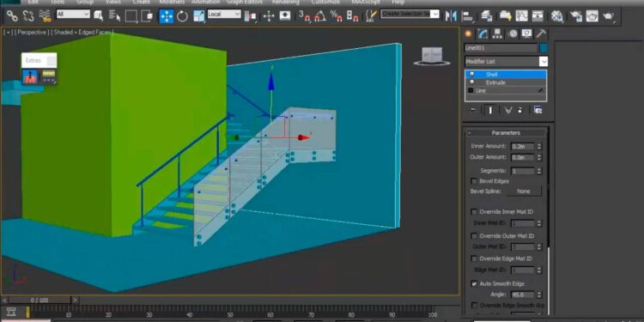Toggle Show End Result button
This screenshot has height=322, width=644.
(490, 110)
